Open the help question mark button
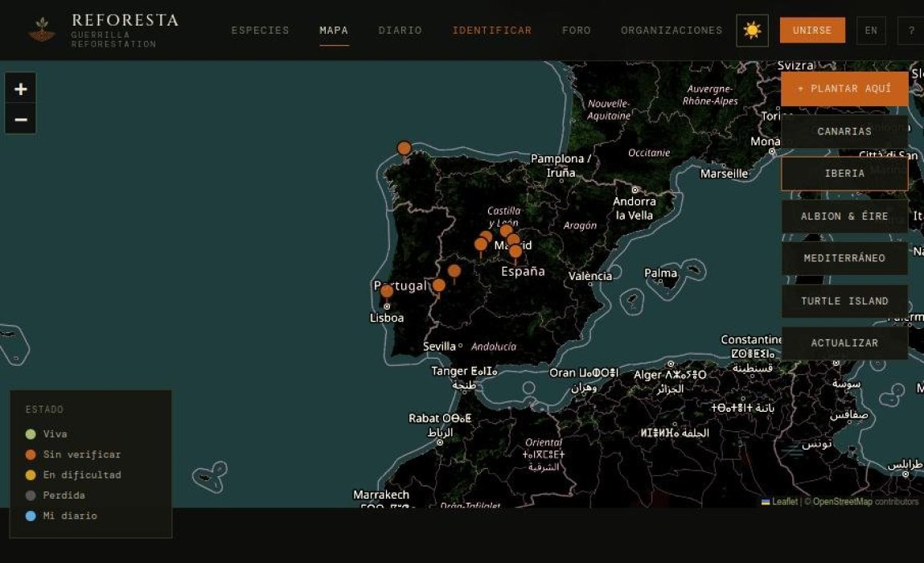This screenshot has height=563, width=924. click(x=911, y=30)
